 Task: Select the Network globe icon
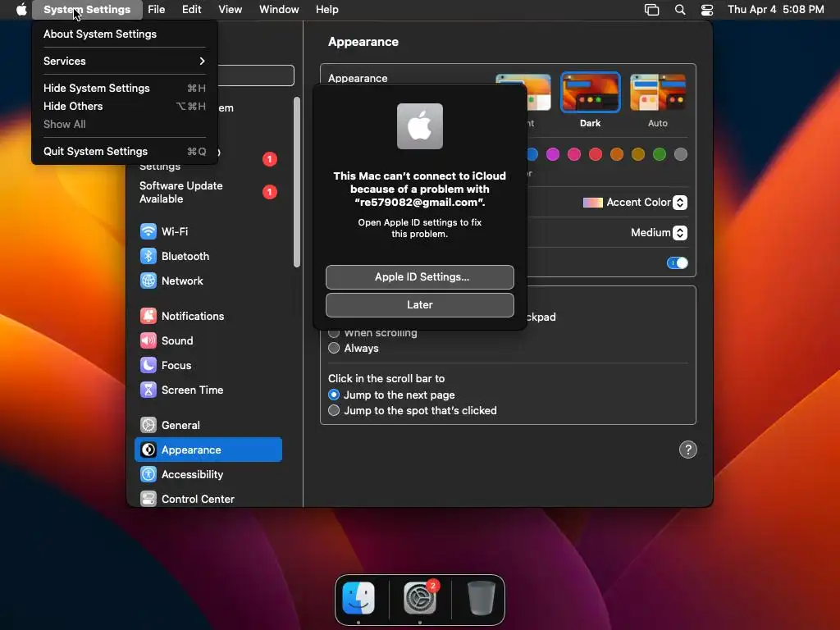tap(148, 281)
